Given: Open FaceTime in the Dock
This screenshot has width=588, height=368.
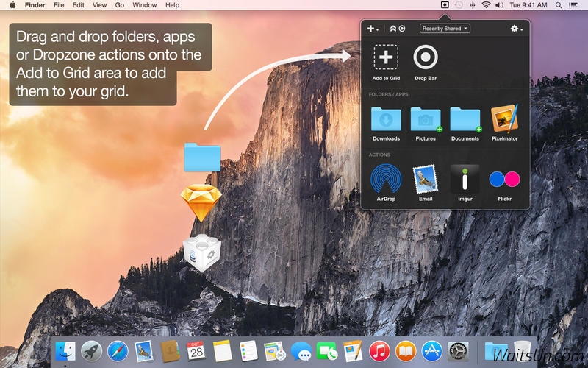Looking at the screenshot, I should click(327, 352).
